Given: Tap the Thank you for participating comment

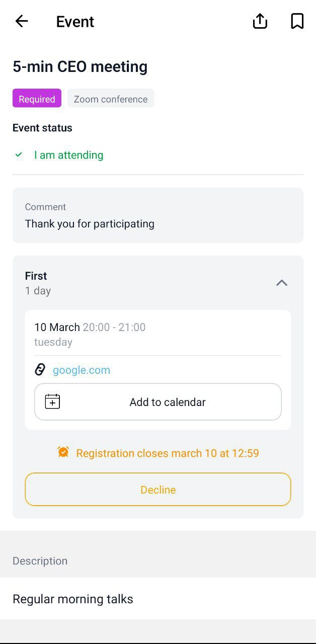Looking at the screenshot, I should coord(90,224).
